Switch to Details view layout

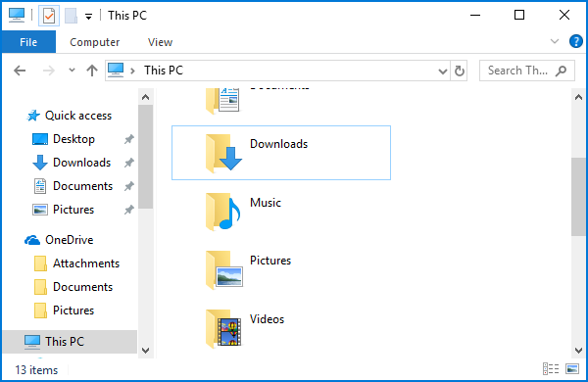[551, 369]
